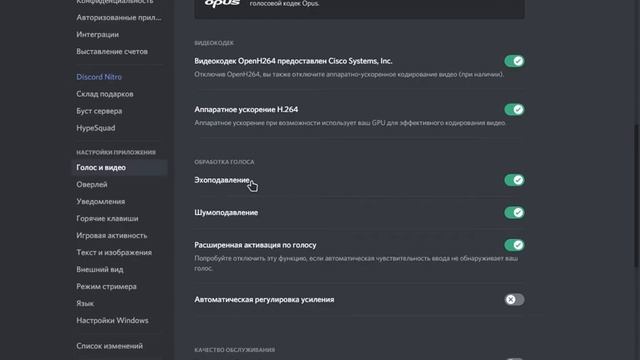This screenshot has height=360, width=640.
Task: Turn off H.264 hardware acceleration
Action: [514, 109]
